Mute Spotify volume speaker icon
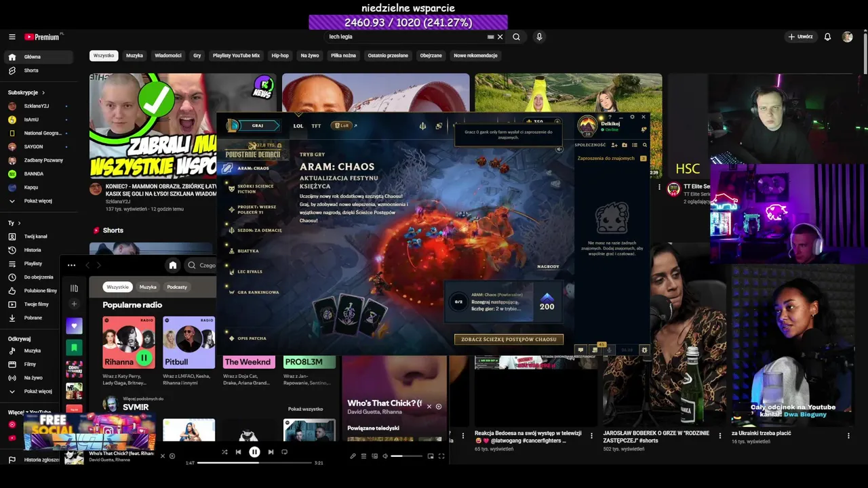Screen dimensions: 868x488 (x=385, y=456)
